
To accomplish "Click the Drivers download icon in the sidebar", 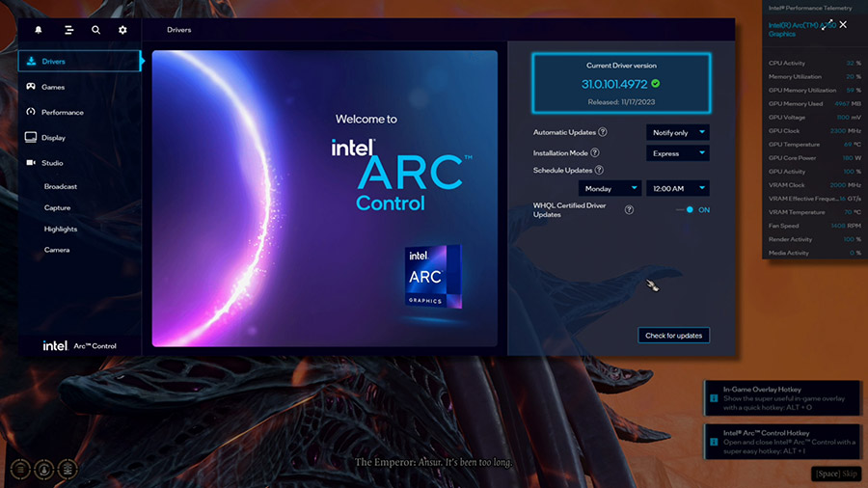I will pyautogui.click(x=31, y=61).
